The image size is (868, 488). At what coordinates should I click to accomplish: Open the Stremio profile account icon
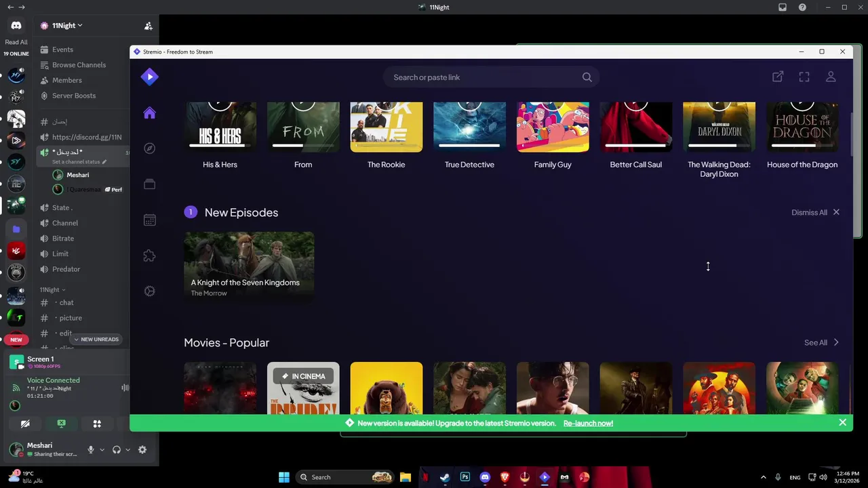(x=831, y=77)
